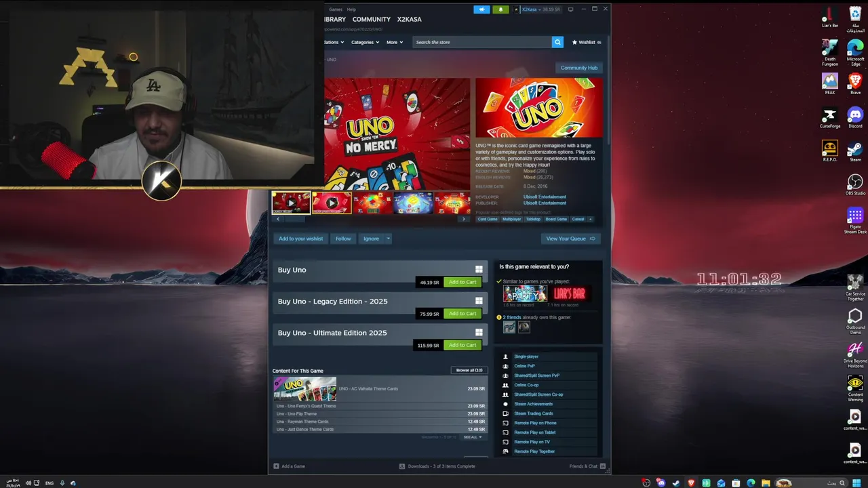The width and height of the screenshot is (868, 488).
Task: Open the X2KASA profile tab
Action: point(409,20)
